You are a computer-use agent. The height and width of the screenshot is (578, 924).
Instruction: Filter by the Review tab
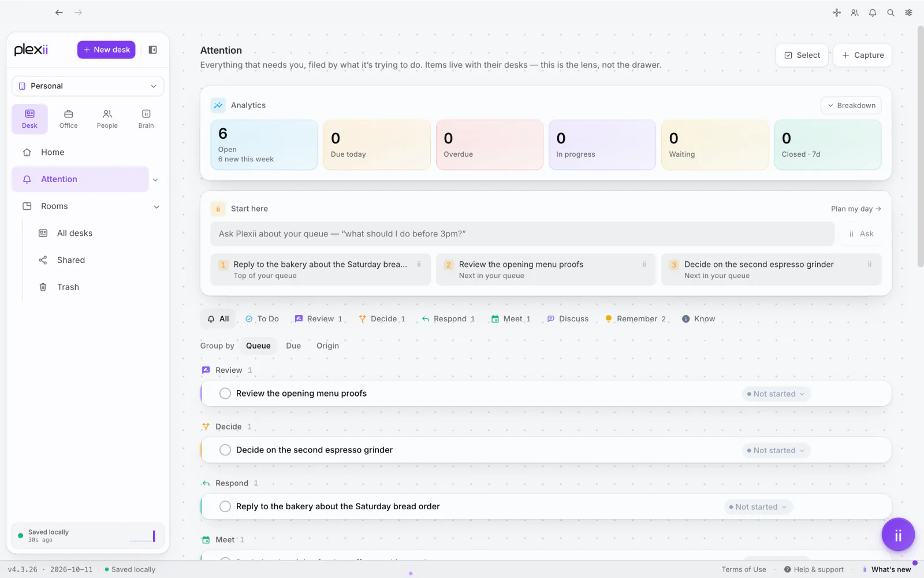[x=318, y=319]
